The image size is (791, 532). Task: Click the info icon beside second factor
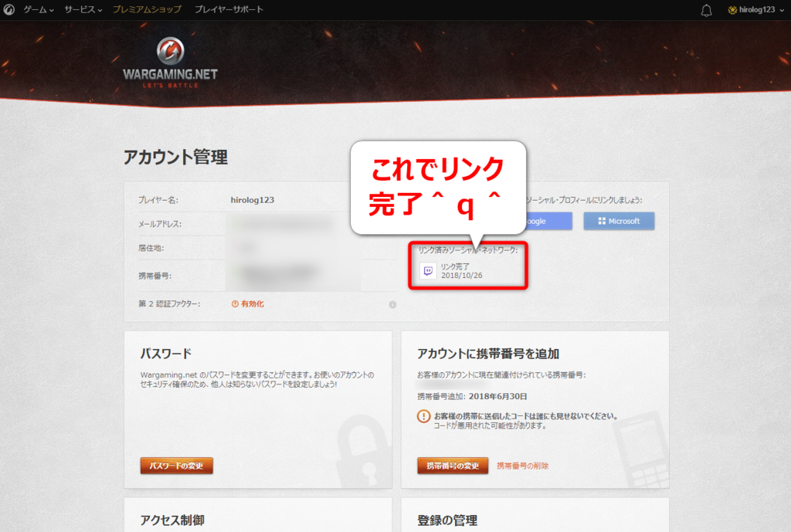pyautogui.click(x=392, y=304)
